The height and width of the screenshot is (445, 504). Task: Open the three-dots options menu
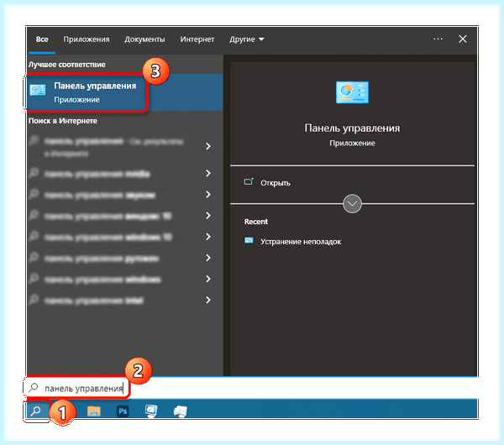tap(438, 39)
